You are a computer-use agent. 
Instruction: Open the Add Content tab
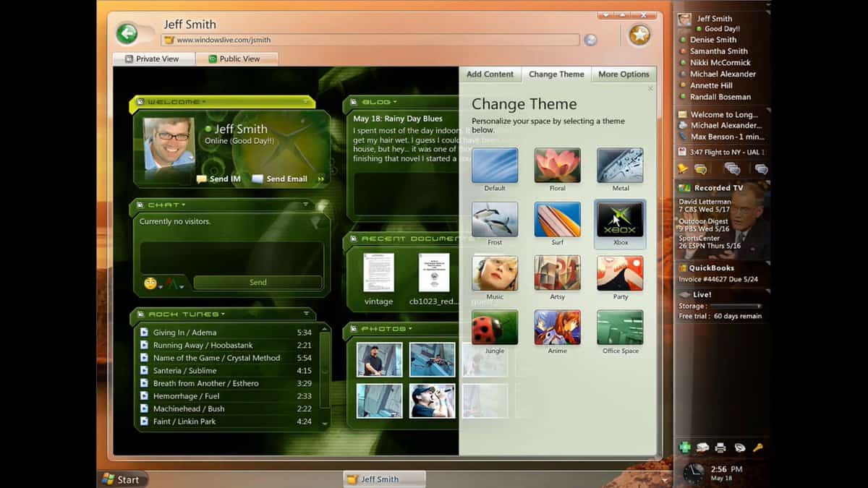tap(490, 74)
